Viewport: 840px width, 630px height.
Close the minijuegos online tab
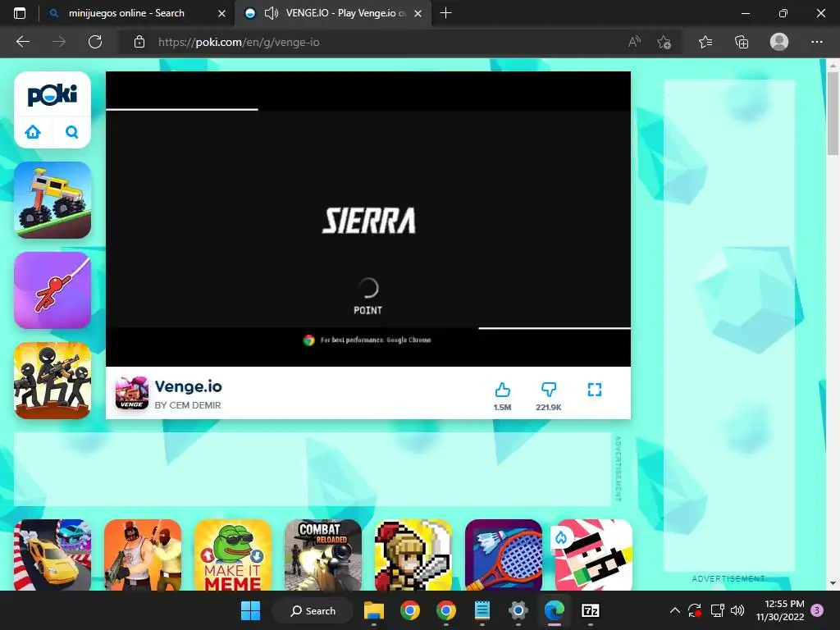[x=221, y=13]
